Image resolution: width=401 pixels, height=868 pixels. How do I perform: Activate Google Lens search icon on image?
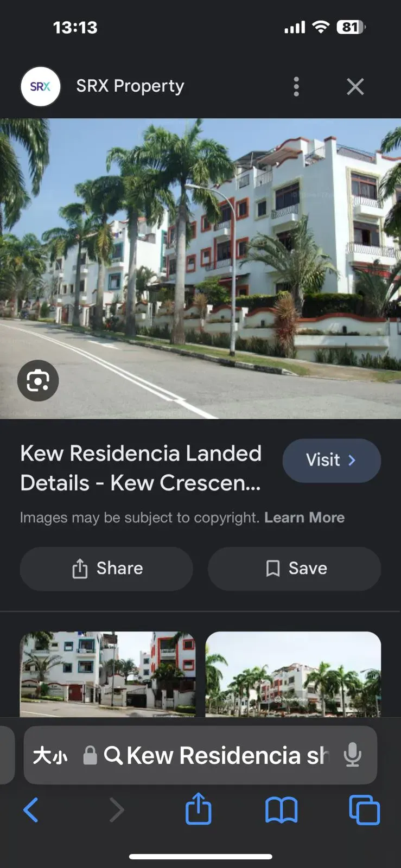(38, 380)
